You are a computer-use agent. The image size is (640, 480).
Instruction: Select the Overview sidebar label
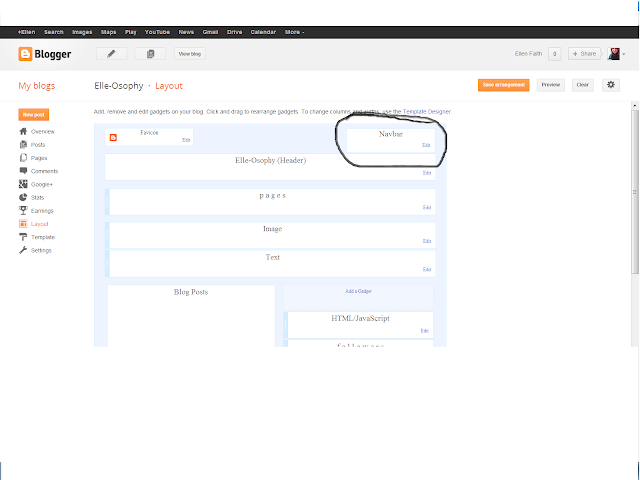coord(43,131)
